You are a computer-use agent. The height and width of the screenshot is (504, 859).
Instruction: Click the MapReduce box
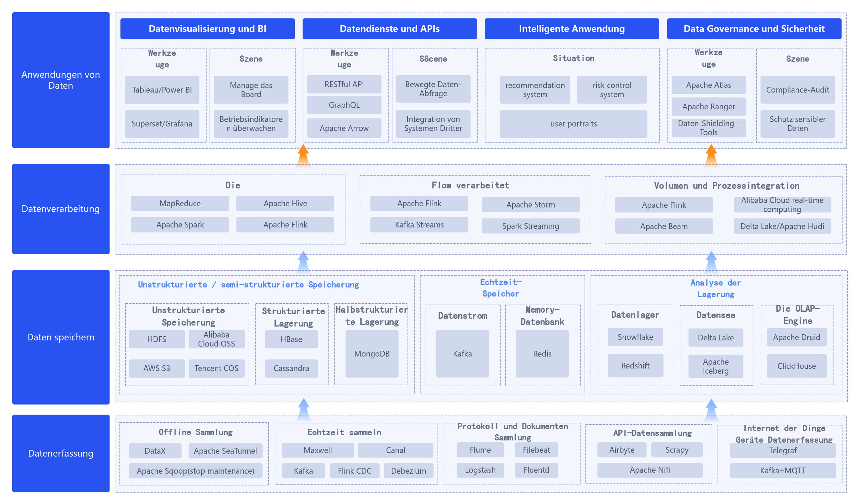coord(180,204)
